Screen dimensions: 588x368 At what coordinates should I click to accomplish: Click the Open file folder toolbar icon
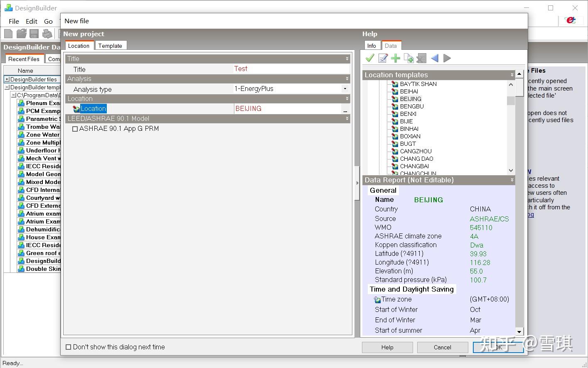[21, 34]
